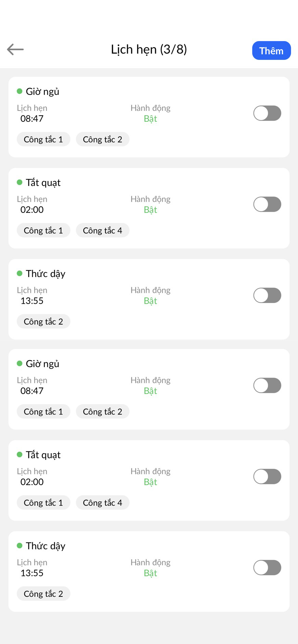The image size is (298, 644).
Task: Toggle the first Thức dậy 13:55 schedule
Action: [267, 295]
